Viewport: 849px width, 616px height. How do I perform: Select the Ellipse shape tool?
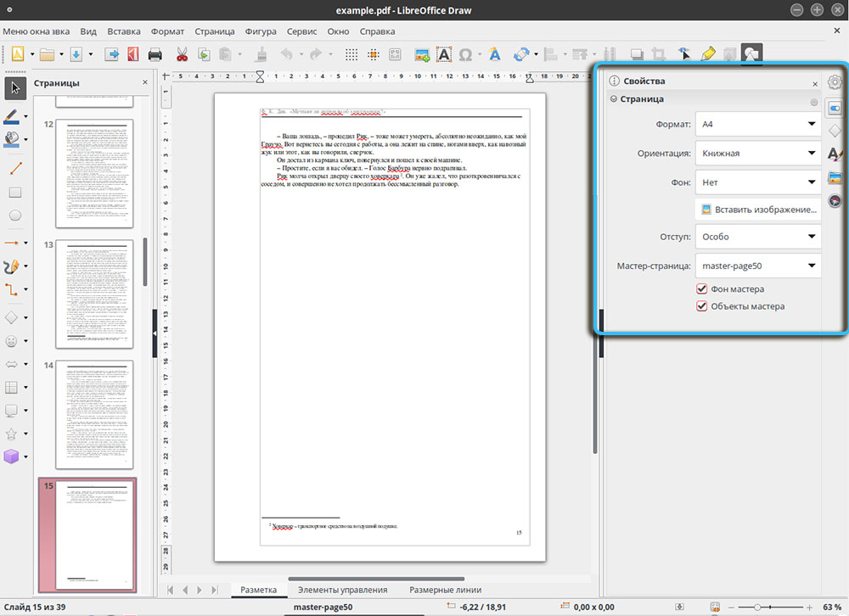(14, 216)
